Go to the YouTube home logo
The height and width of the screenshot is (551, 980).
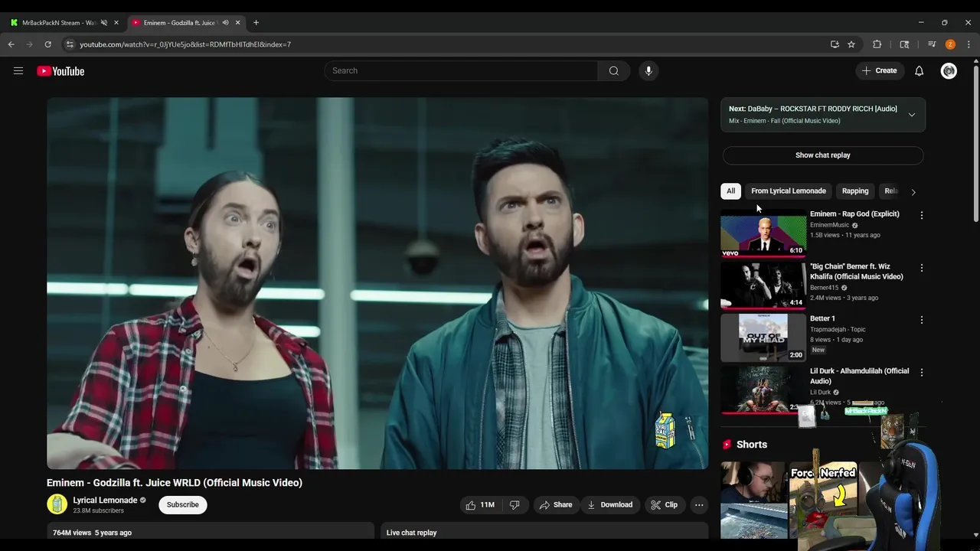[x=60, y=71]
